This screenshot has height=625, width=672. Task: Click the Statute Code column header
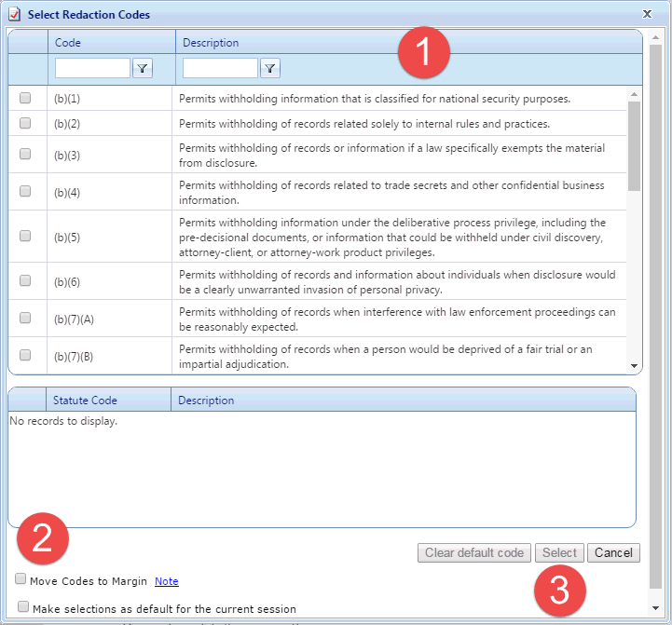click(x=85, y=401)
